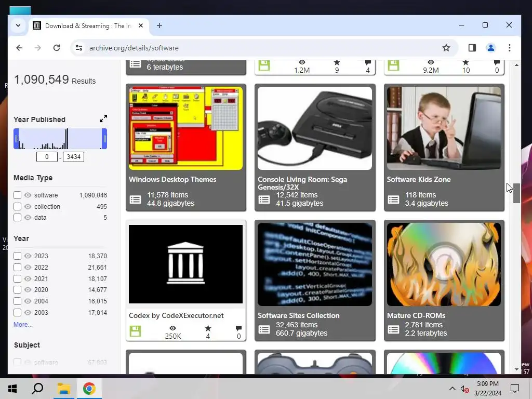Open Chrome profile avatar

490,48
